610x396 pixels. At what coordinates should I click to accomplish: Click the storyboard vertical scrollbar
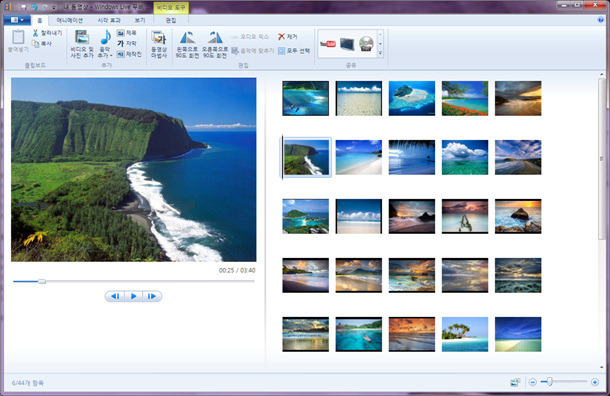pos(602,159)
